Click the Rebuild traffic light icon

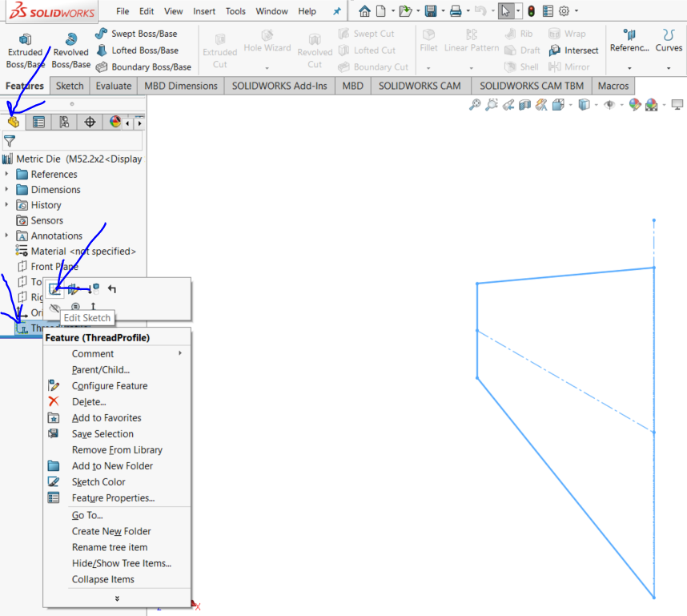point(531,11)
